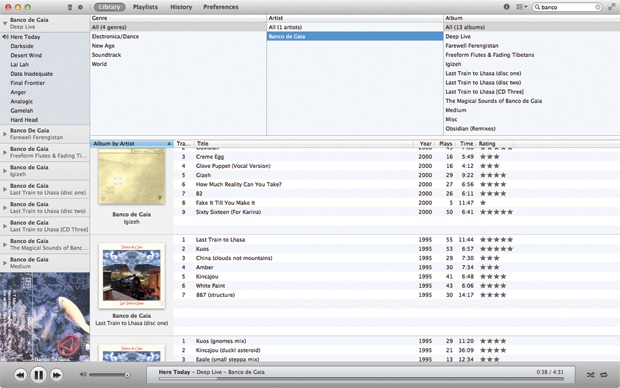Expand Freeform Flutes album in sidebar

point(5,152)
